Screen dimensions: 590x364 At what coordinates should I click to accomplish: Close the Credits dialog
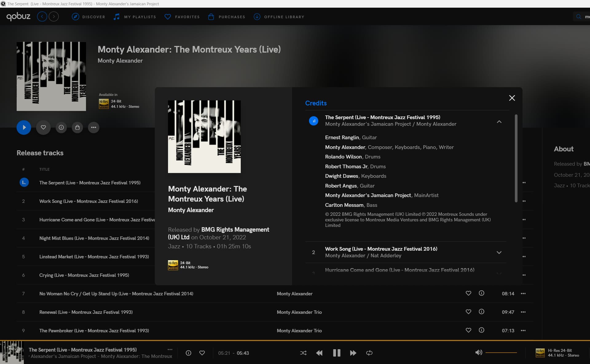point(512,98)
